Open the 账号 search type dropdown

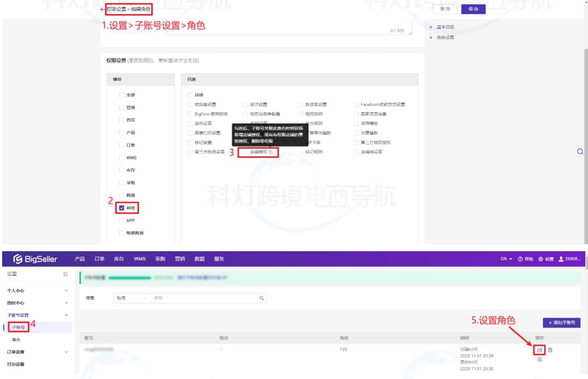click(x=131, y=298)
